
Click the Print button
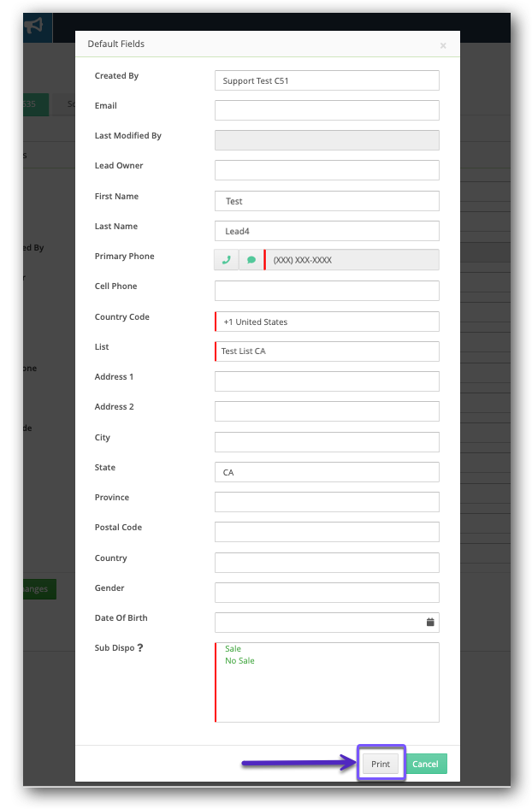(381, 764)
